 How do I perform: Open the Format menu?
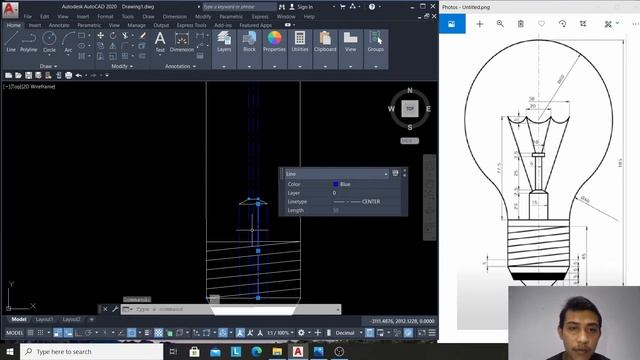(x=105, y=17)
